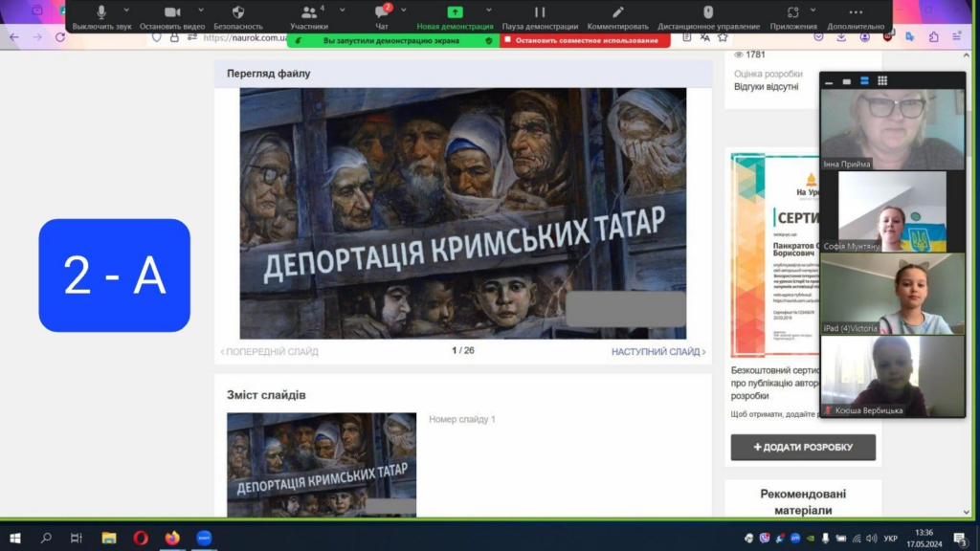
Task: Go back in the browser
Action: pos(13,37)
